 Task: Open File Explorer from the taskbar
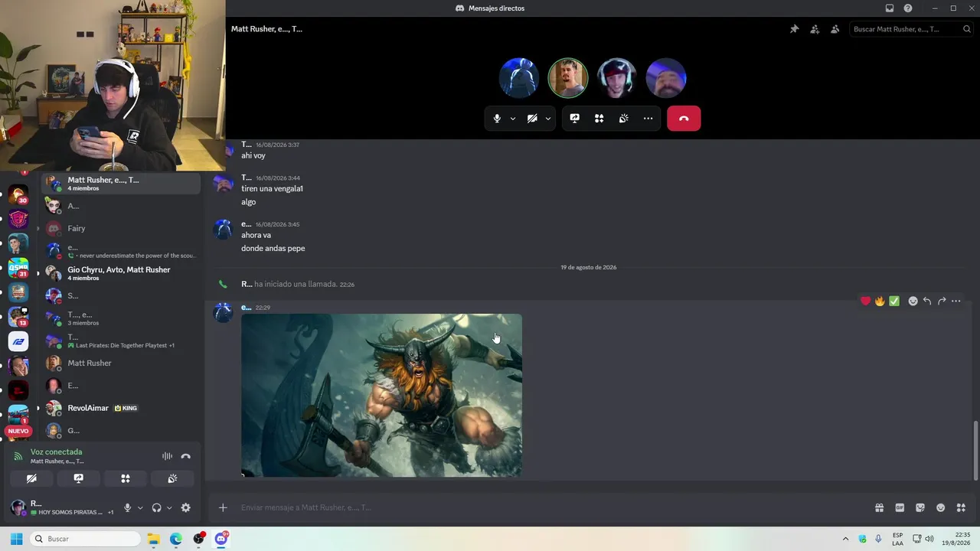point(154,539)
